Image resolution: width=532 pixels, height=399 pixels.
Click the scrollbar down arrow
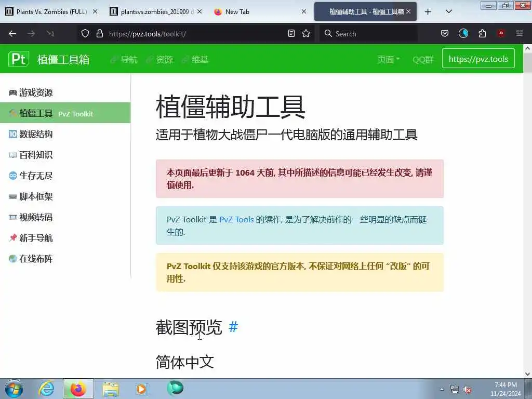[x=527, y=374]
